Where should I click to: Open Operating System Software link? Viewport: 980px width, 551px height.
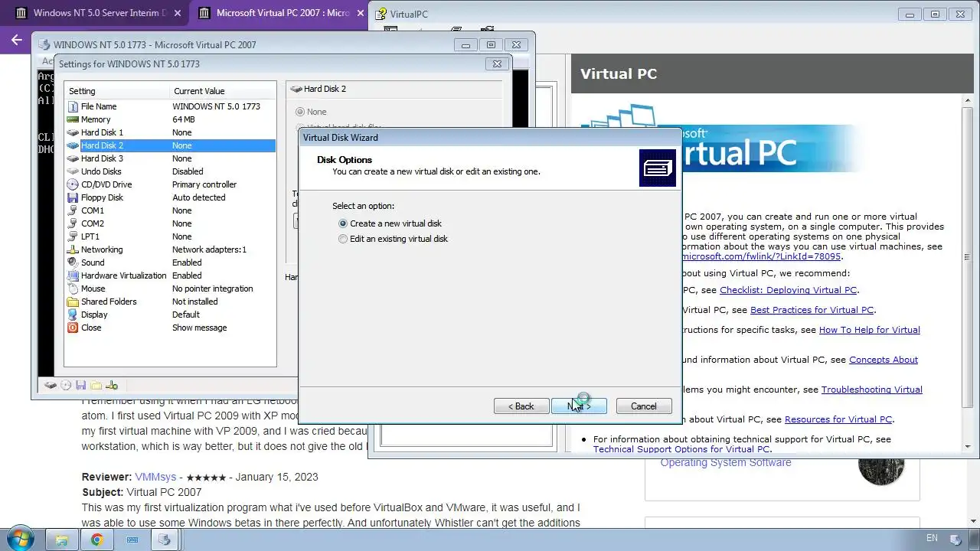click(726, 462)
